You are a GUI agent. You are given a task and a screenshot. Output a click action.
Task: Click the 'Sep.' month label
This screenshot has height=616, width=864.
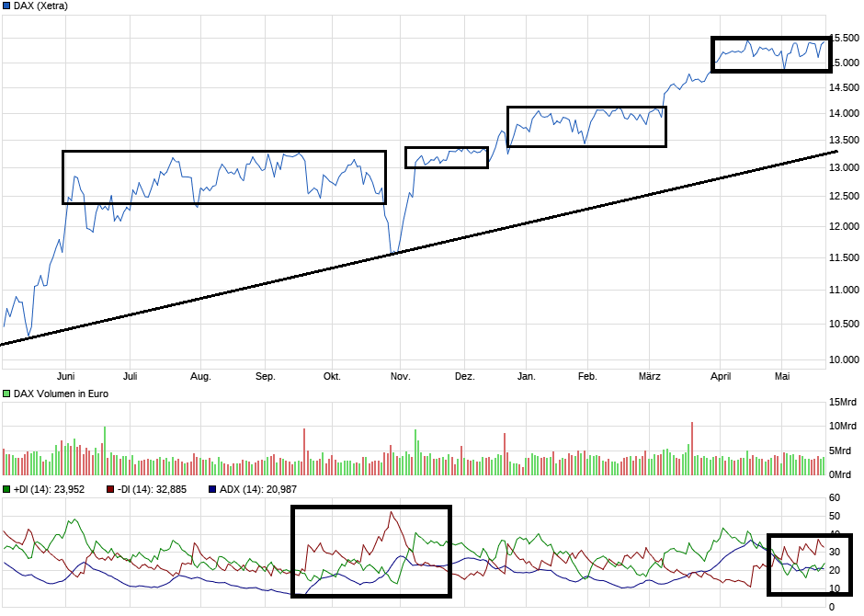click(x=265, y=376)
